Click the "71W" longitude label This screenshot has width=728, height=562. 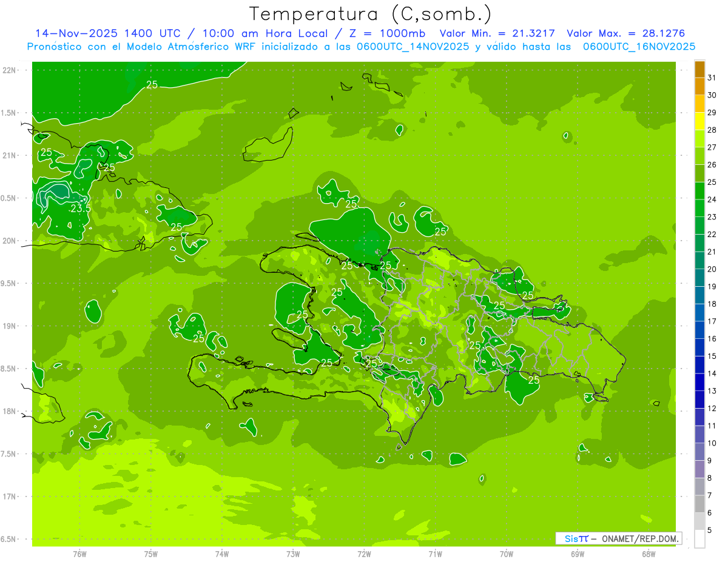pos(435,554)
